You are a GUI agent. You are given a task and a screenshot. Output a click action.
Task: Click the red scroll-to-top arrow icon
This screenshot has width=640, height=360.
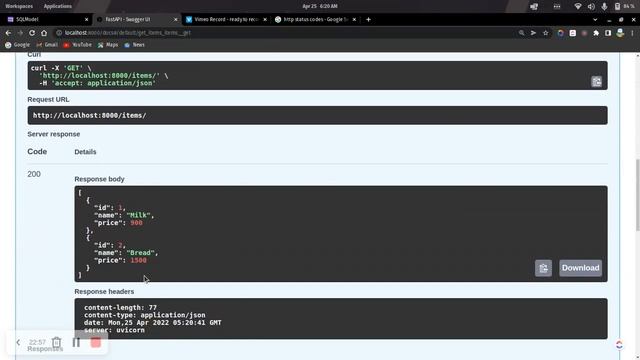619,345
